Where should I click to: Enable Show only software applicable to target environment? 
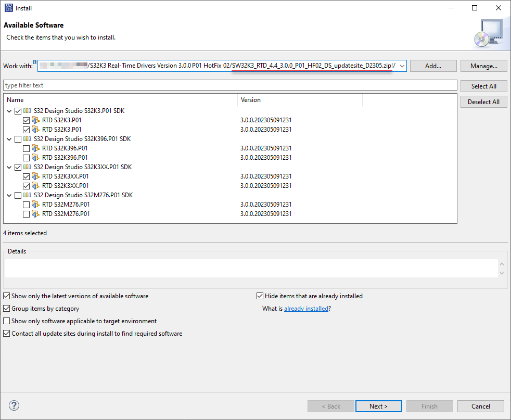7,321
